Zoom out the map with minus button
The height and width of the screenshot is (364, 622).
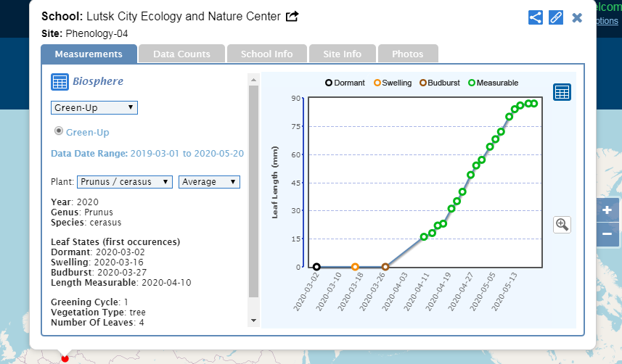[607, 234]
